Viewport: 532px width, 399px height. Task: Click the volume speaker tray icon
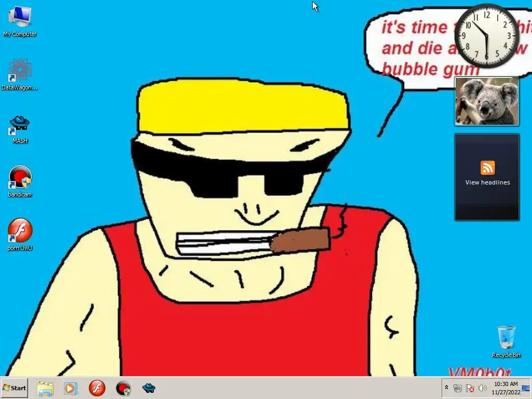[x=482, y=388]
